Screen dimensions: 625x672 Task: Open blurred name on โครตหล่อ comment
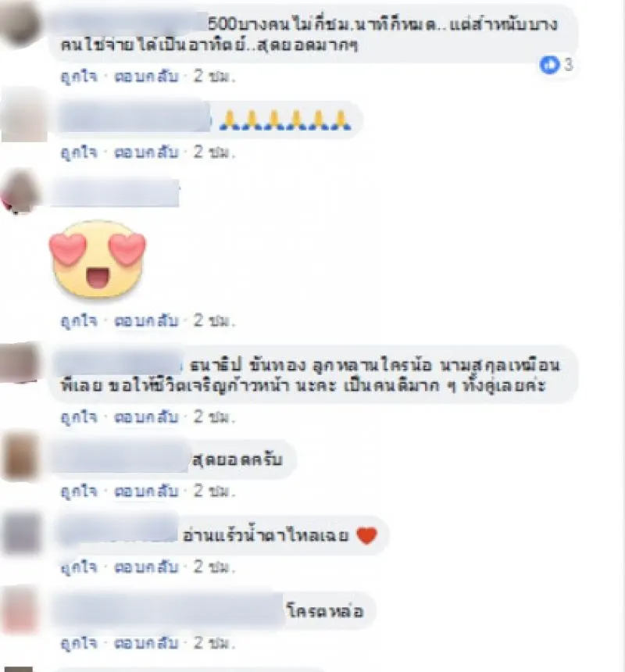(170, 611)
